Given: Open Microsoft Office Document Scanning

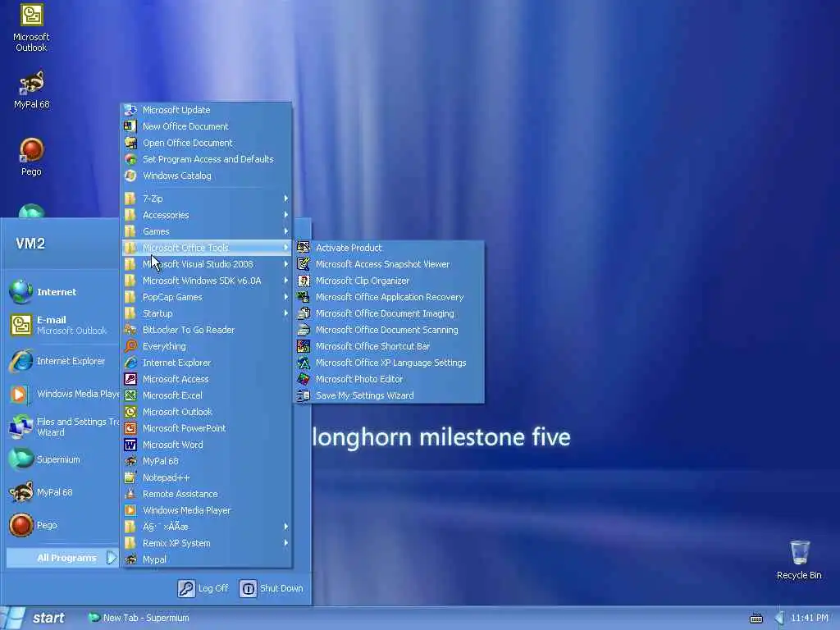Looking at the screenshot, I should tap(390, 330).
